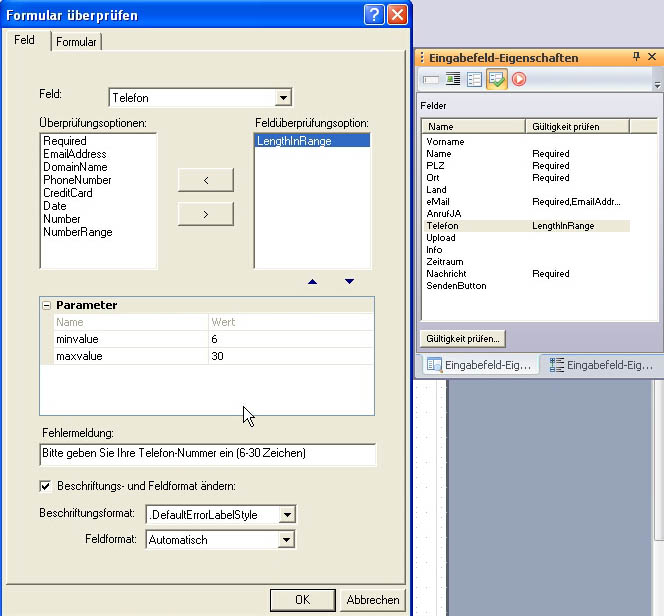This screenshot has height=616, width=664.
Task: Click the input field icon in panel toolbar
Action: (x=431, y=79)
